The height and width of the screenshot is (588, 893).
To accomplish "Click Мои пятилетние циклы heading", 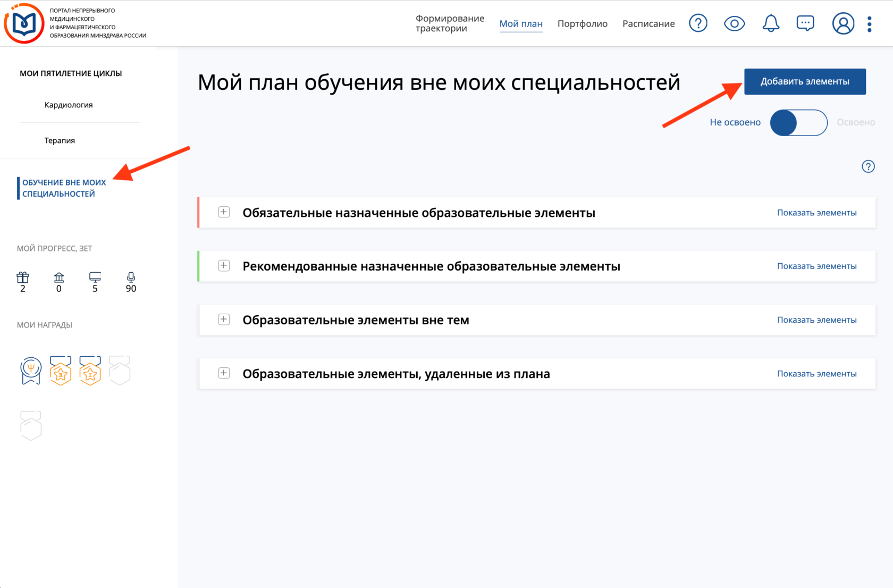I will pos(71,73).
